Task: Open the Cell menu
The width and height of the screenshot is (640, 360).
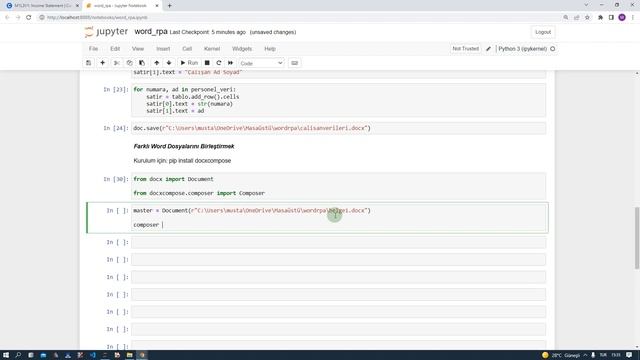Action: 187,49
